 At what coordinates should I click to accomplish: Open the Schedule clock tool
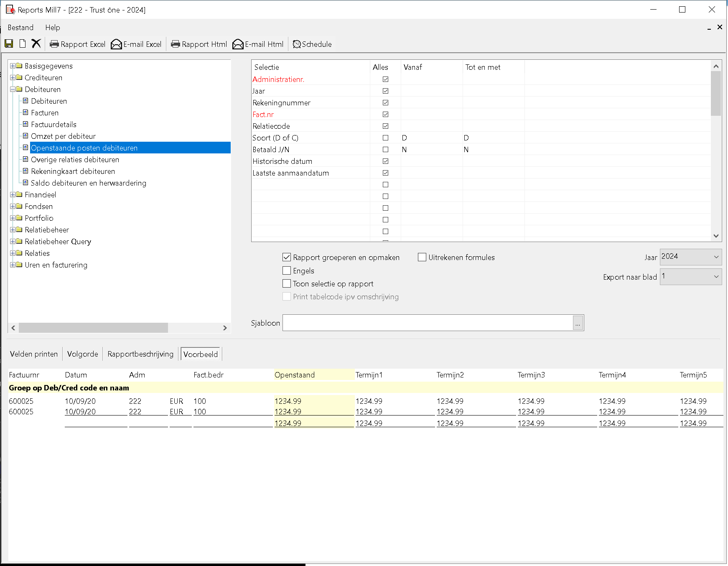pyautogui.click(x=312, y=44)
